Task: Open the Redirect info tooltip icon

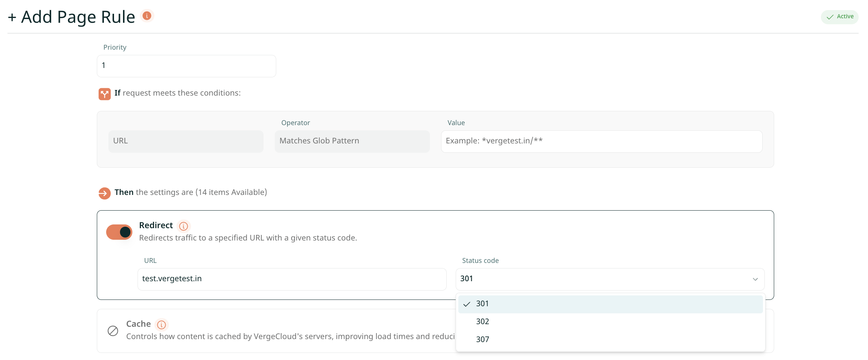Action: 184,226
